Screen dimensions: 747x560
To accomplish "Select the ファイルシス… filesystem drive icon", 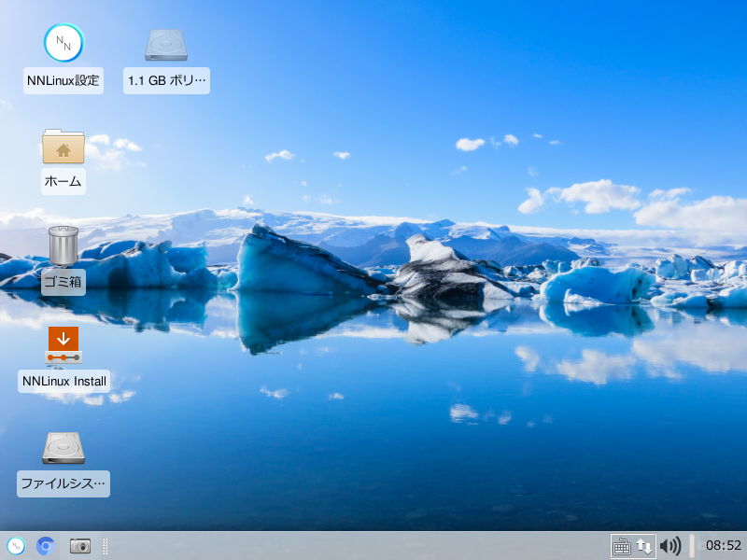I will click(63, 448).
